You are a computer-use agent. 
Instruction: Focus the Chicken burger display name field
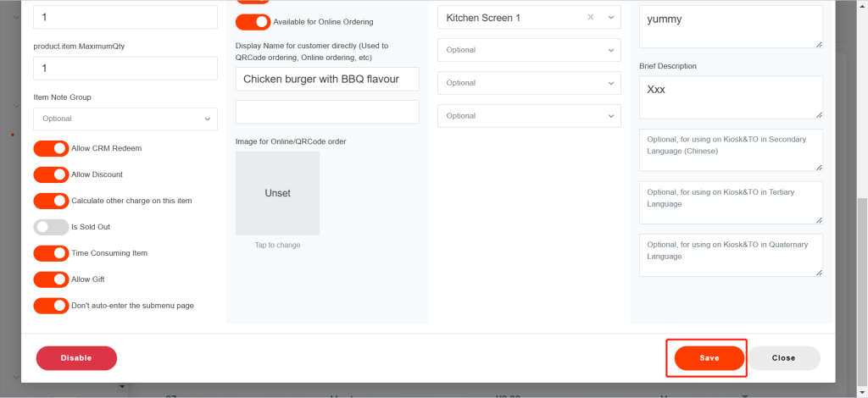tap(327, 79)
